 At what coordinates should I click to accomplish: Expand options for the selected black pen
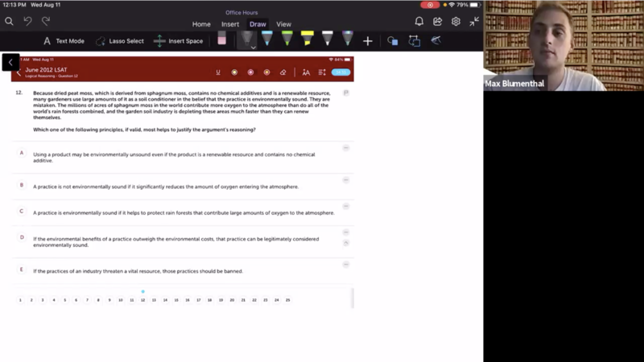point(253,47)
